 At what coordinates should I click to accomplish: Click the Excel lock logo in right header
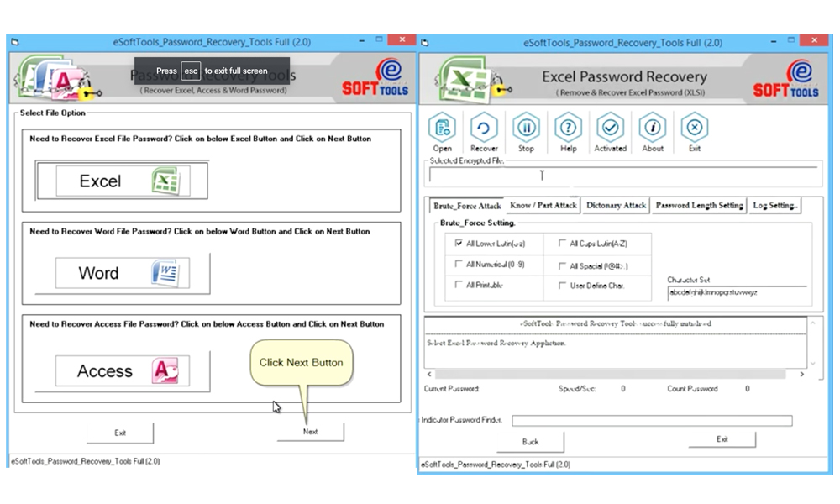tap(473, 79)
